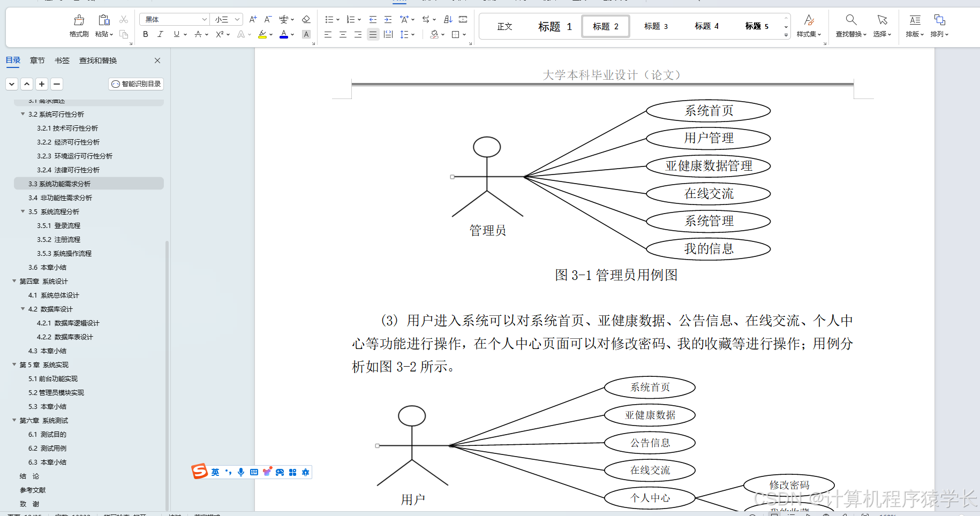Image resolution: width=980 pixels, height=516 pixels.
Task: Decrease indent icon in ribbon
Action: pos(373,19)
